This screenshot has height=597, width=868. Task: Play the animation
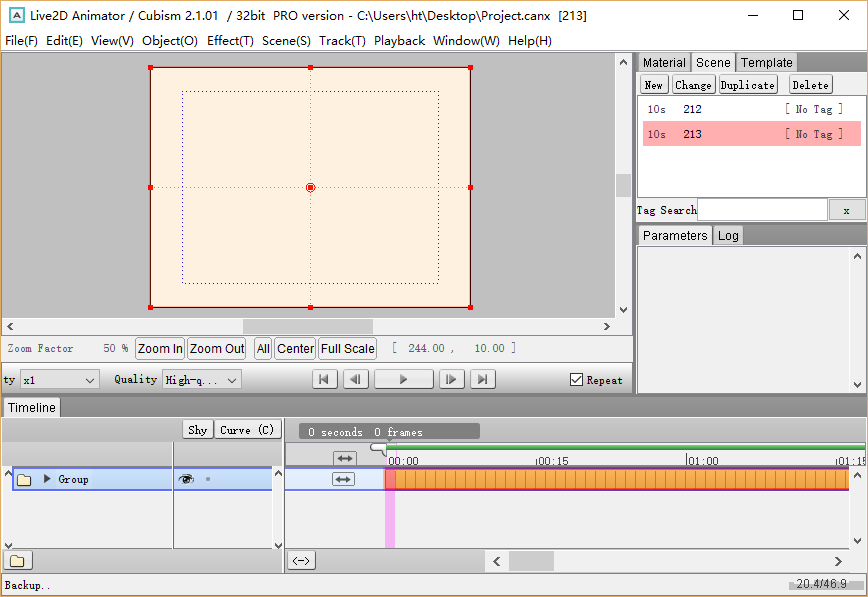pyautogui.click(x=404, y=379)
